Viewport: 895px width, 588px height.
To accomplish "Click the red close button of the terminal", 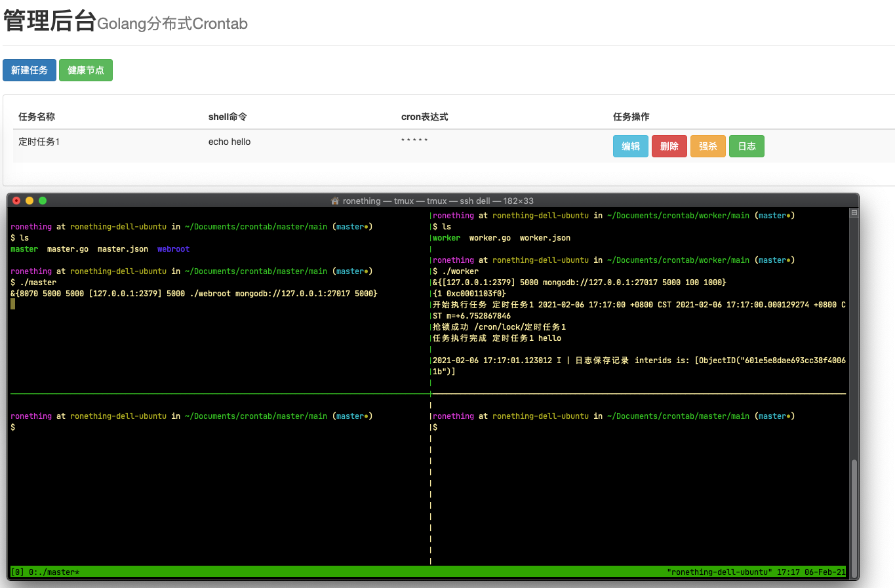I will [16, 201].
